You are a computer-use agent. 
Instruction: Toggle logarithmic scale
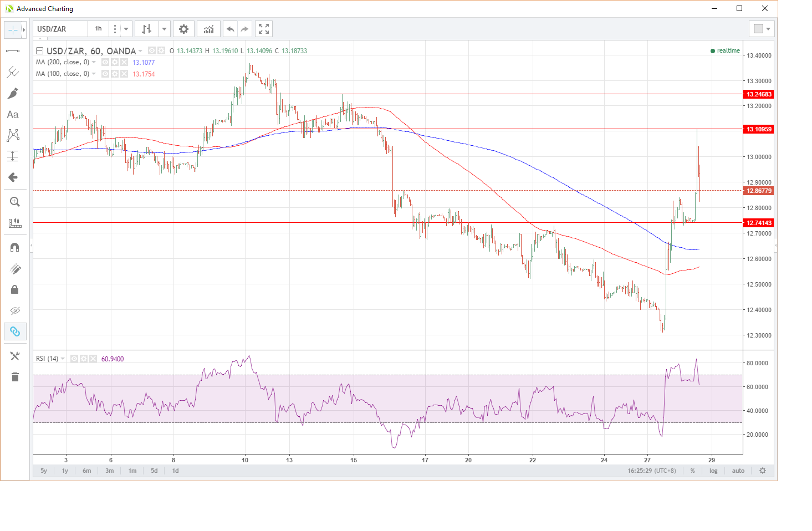[x=713, y=471]
